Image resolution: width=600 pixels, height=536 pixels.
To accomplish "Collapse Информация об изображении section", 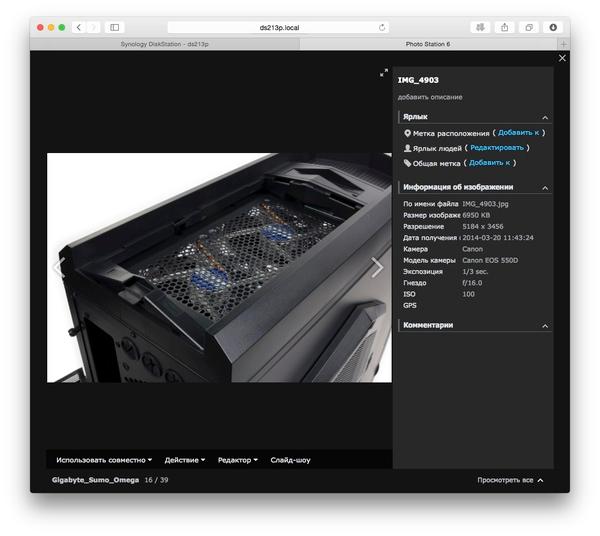I will [545, 188].
